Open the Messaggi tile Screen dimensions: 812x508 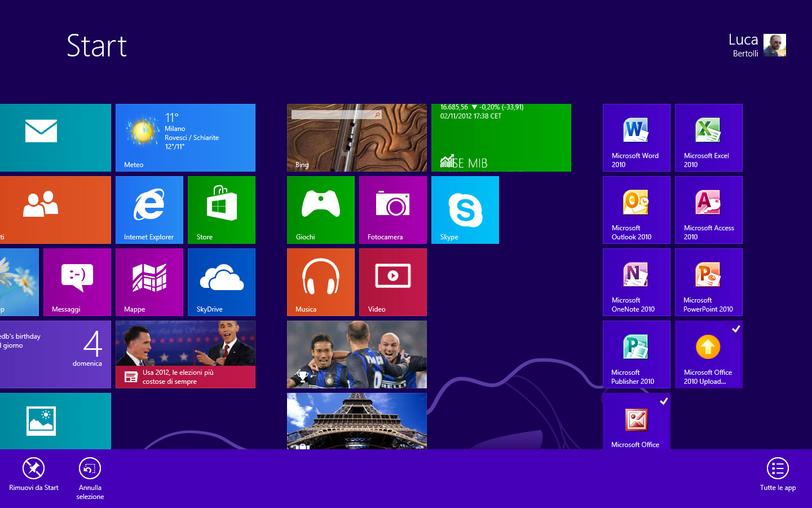77,282
